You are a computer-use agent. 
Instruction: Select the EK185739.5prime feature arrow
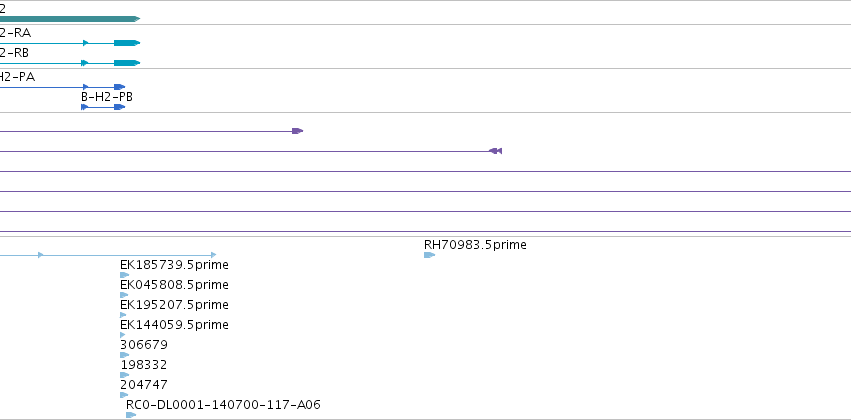pyautogui.click(x=124, y=275)
